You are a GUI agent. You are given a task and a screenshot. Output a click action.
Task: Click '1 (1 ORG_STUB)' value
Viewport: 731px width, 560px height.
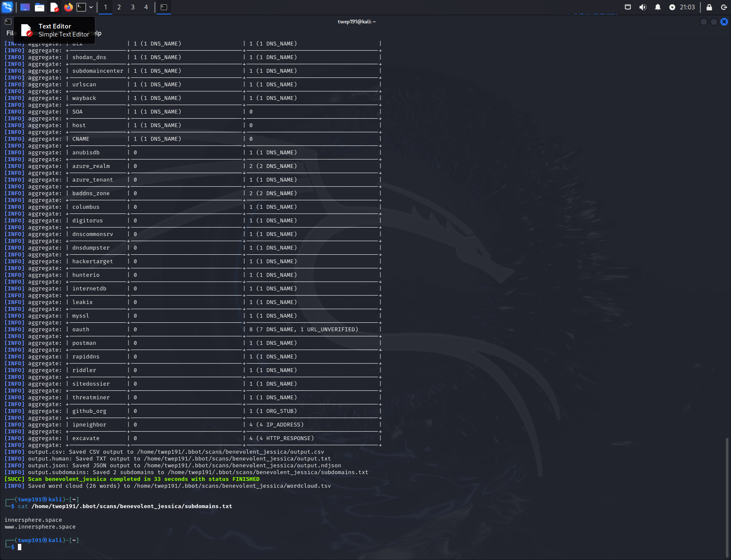pyautogui.click(x=273, y=411)
